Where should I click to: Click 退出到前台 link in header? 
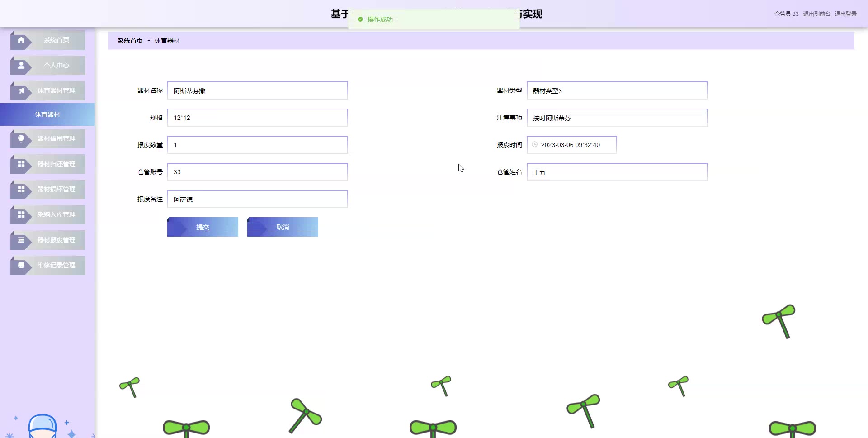click(x=816, y=14)
